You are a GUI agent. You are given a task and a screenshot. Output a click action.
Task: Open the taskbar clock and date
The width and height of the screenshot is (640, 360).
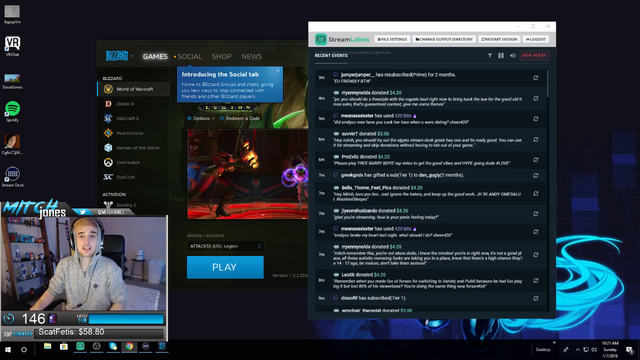pyautogui.click(x=610, y=349)
